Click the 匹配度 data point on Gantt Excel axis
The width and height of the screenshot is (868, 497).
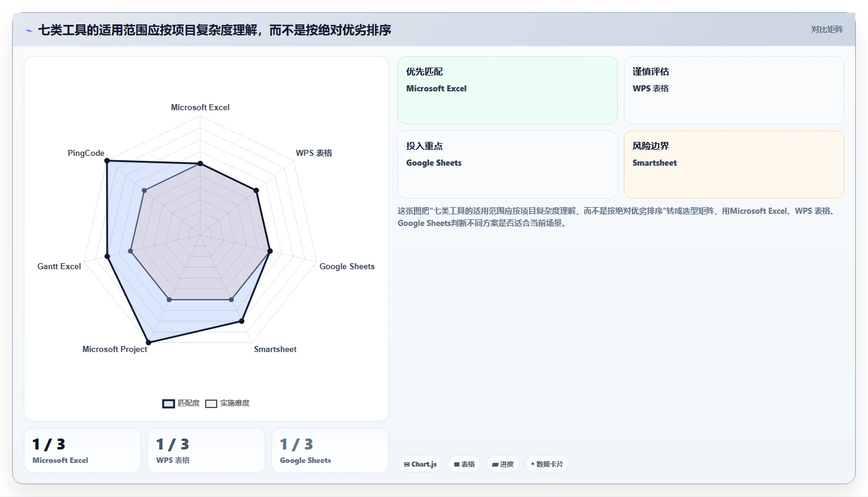pyautogui.click(x=108, y=256)
